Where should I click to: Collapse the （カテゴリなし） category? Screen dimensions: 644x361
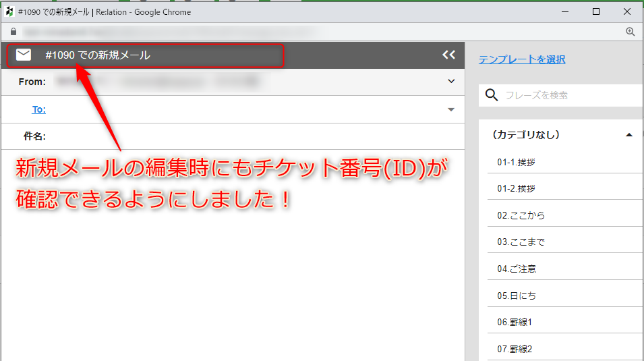point(628,135)
